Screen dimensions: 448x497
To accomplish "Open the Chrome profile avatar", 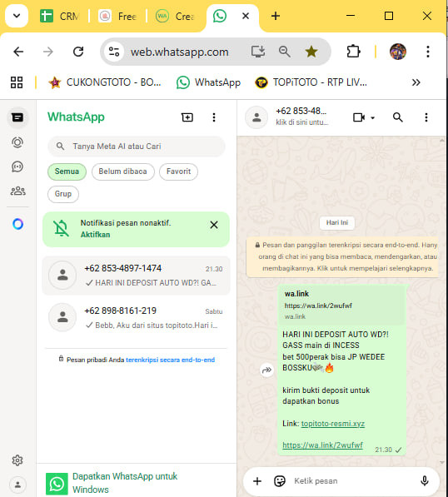I will click(x=397, y=52).
